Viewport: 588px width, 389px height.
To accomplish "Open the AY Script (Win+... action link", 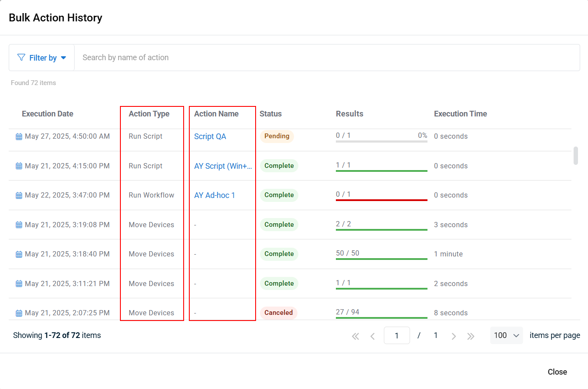I will [222, 166].
